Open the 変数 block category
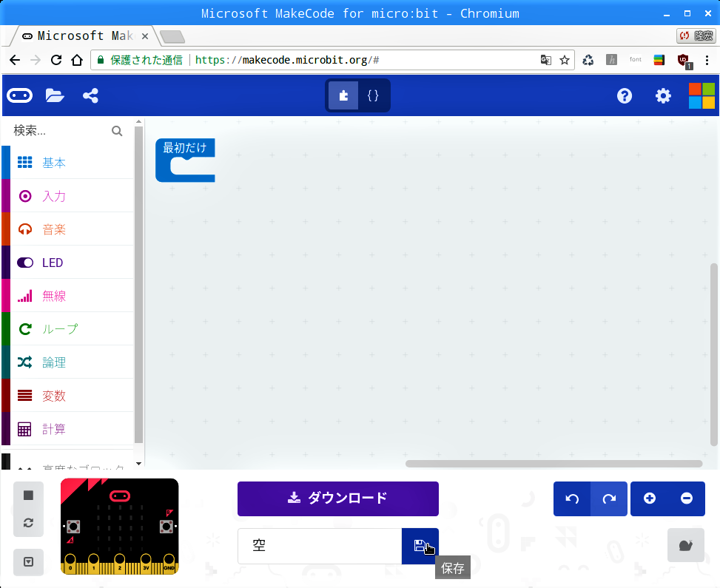This screenshot has height=588, width=720. pos(68,396)
